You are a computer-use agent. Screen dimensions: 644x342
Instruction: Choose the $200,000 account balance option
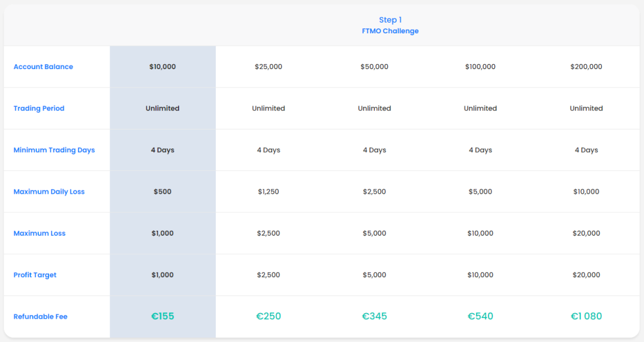point(586,67)
